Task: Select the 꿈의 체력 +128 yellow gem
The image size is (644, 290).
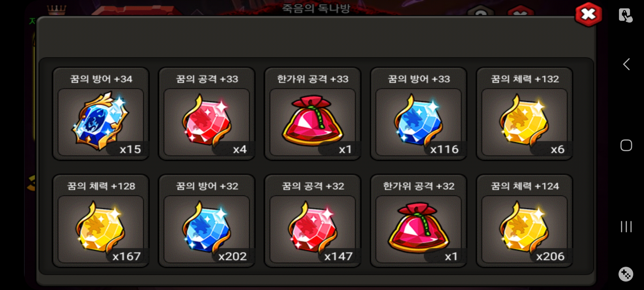Action: (101, 227)
